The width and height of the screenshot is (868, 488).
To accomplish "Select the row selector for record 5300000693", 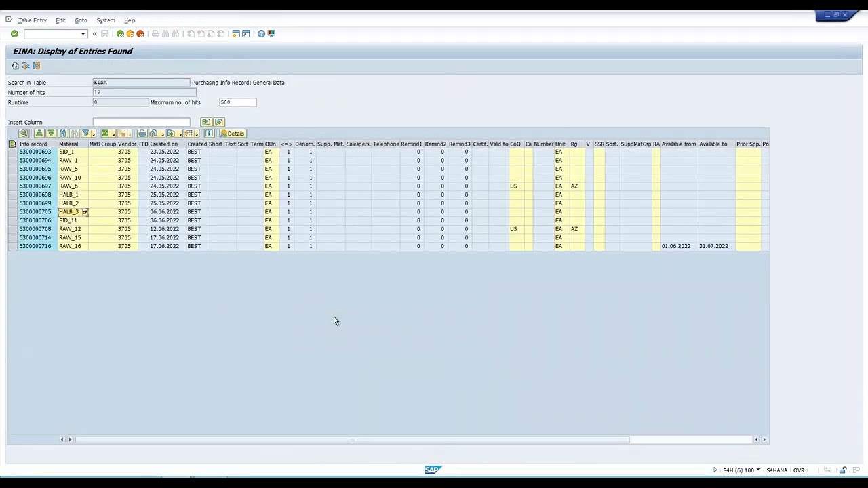I will click(12, 152).
